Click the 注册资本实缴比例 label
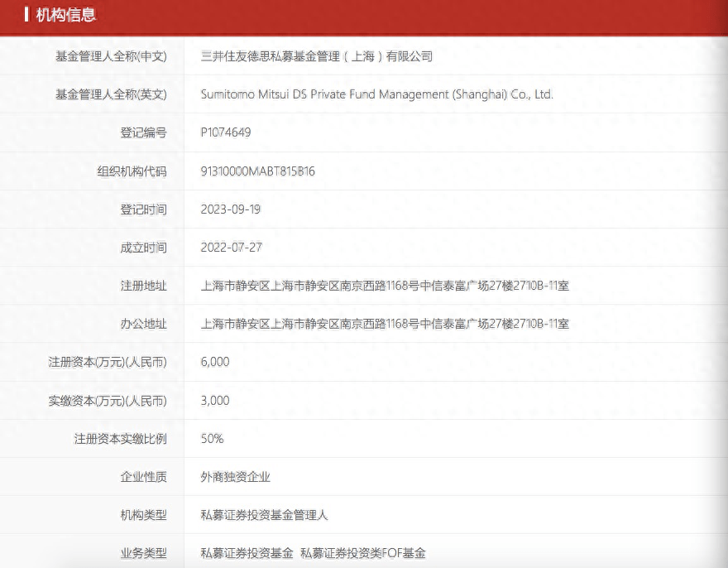 pyautogui.click(x=120, y=439)
